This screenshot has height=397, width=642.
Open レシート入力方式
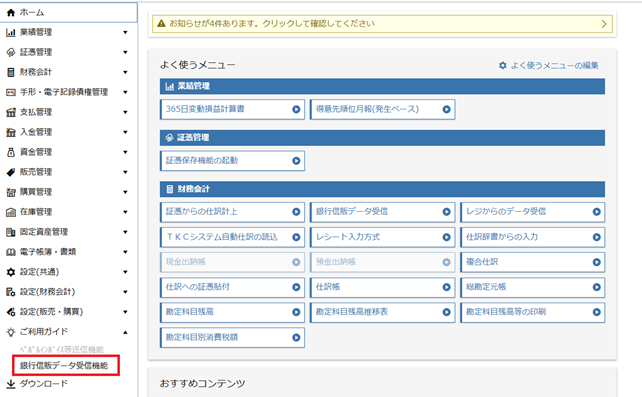[382, 237]
